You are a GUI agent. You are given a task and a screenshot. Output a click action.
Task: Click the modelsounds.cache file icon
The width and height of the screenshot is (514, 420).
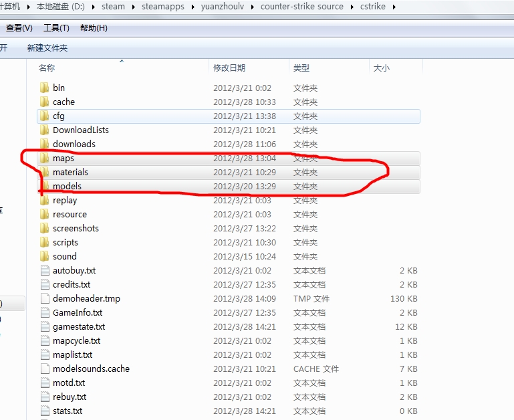click(45, 369)
